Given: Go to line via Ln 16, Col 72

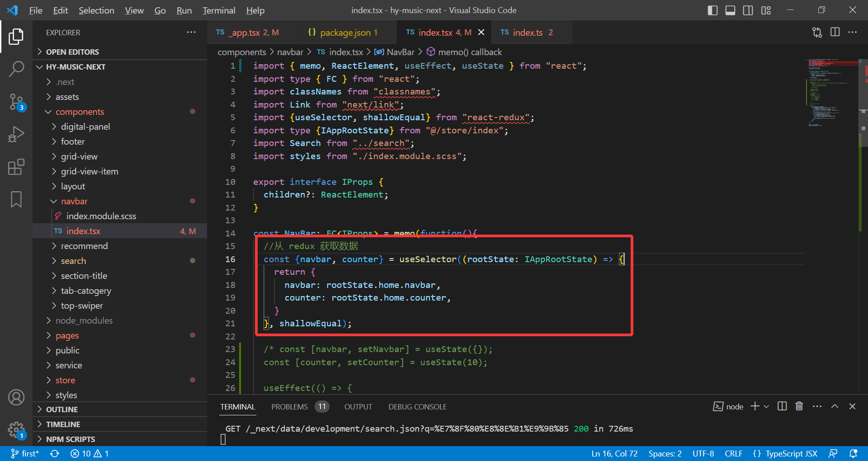Looking at the screenshot, I should click(614, 454).
